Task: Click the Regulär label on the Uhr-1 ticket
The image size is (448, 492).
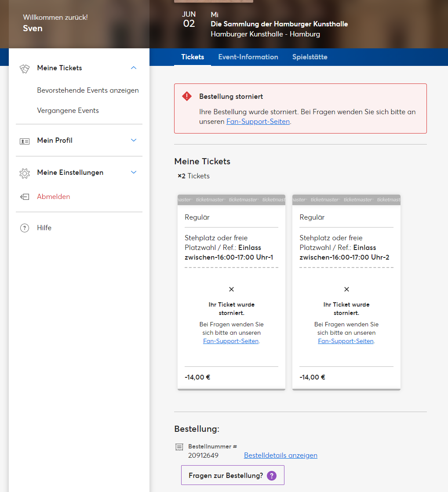Action: (x=197, y=217)
